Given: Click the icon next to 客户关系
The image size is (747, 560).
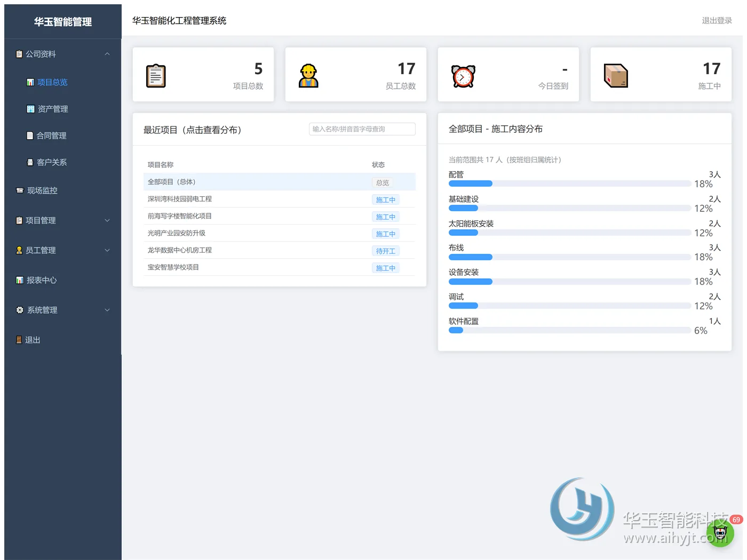Looking at the screenshot, I should click(30, 162).
